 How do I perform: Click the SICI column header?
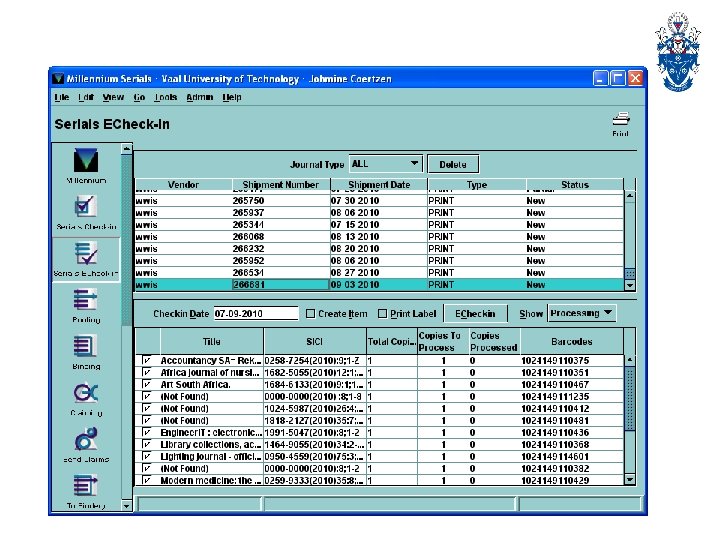point(315,342)
